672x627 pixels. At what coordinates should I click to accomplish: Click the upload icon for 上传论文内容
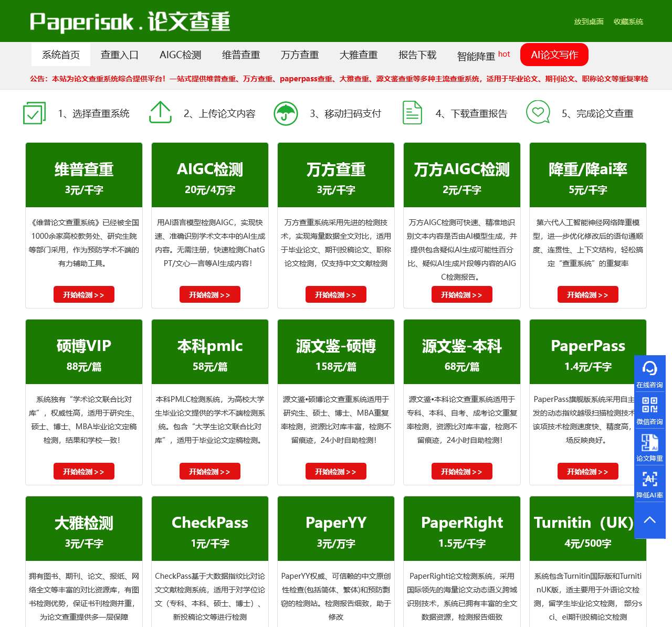(161, 113)
